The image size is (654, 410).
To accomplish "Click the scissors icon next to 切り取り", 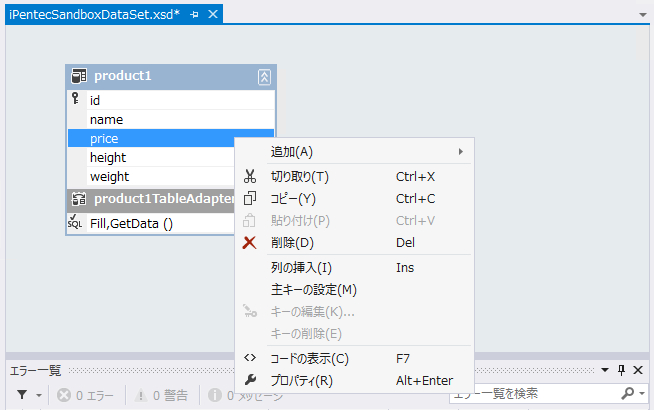I will tap(250, 176).
